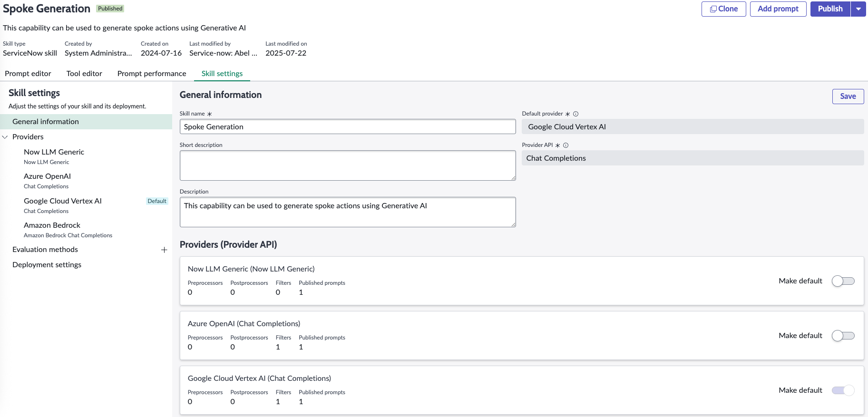
Task: Publish the skill
Action: 830,9
